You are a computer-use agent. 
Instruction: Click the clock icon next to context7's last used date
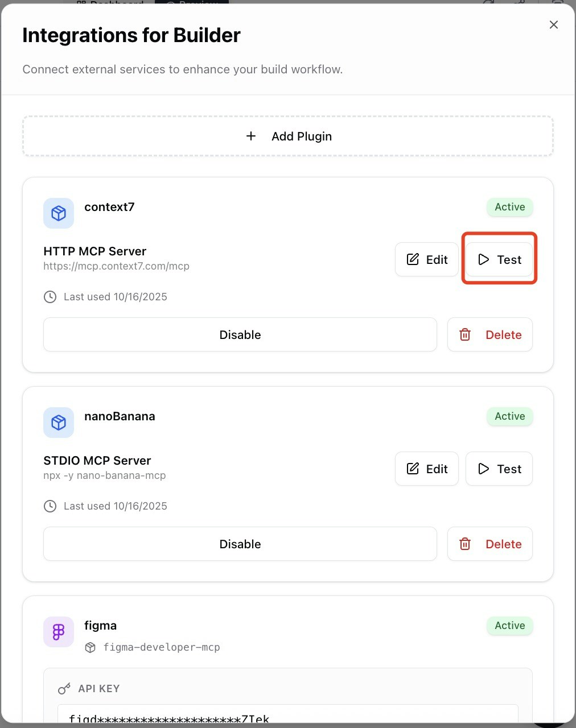point(50,296)
